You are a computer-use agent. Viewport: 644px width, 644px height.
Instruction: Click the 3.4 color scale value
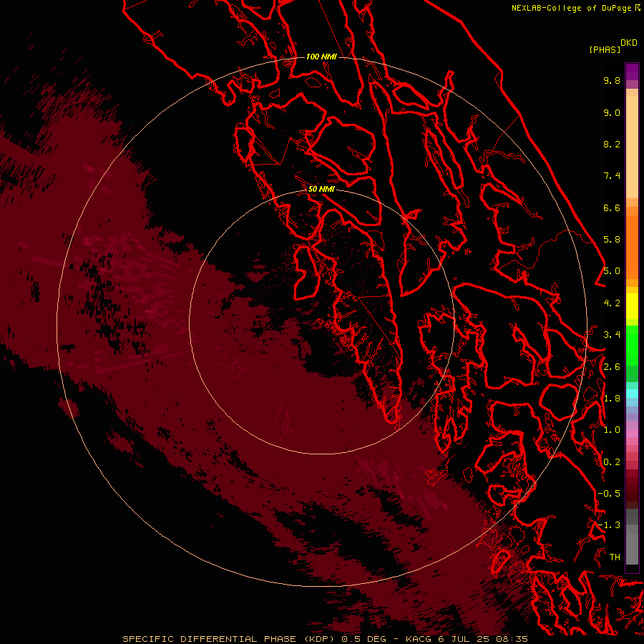pos(612,335)
